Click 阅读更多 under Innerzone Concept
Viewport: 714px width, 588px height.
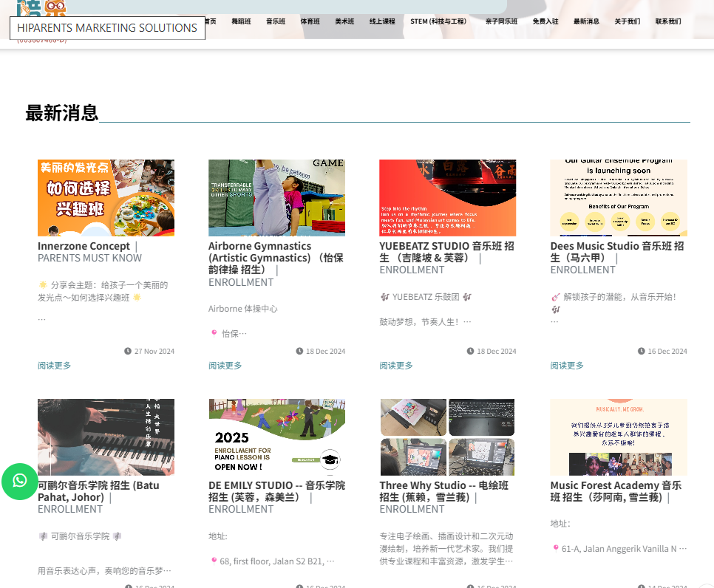click(54, 366)
